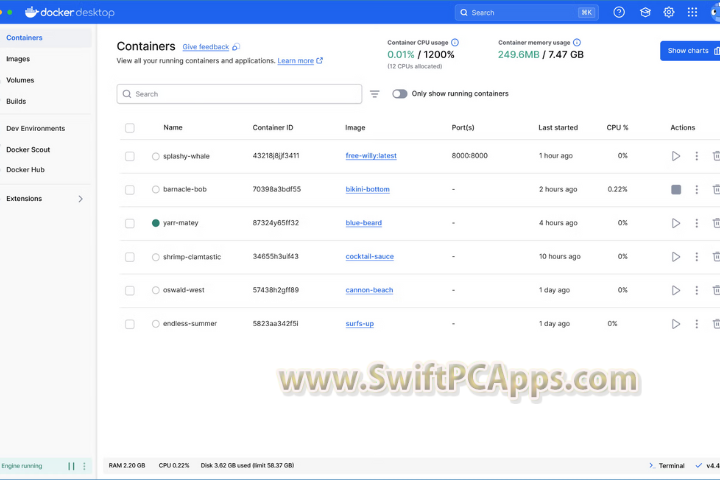The height and width of the screenshot is (480, 720).
Task: Open Docker Hub in sidebar
Action: coord(25,169)
